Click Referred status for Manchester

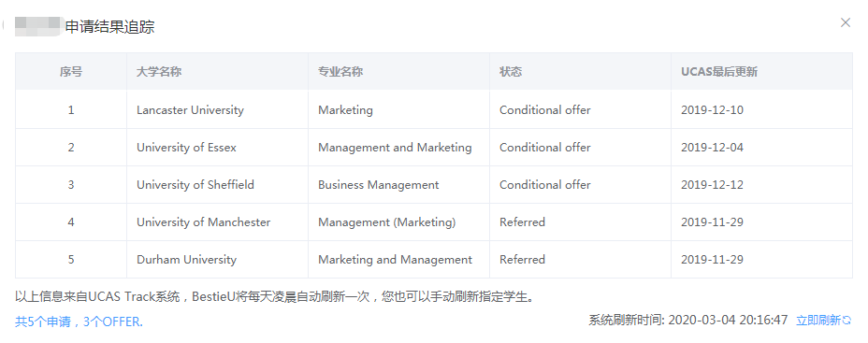[580, 222]
